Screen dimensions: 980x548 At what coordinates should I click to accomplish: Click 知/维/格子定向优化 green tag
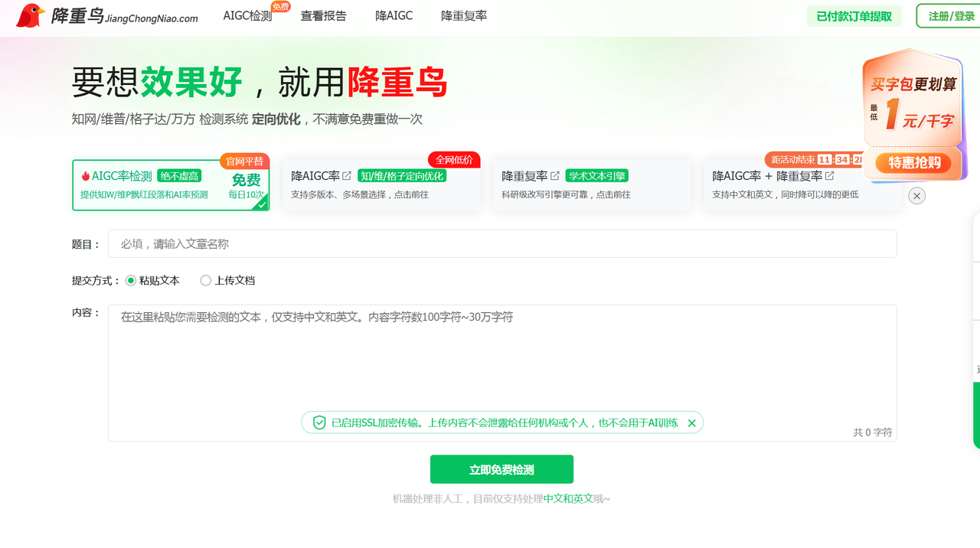[x=402, y=176]
